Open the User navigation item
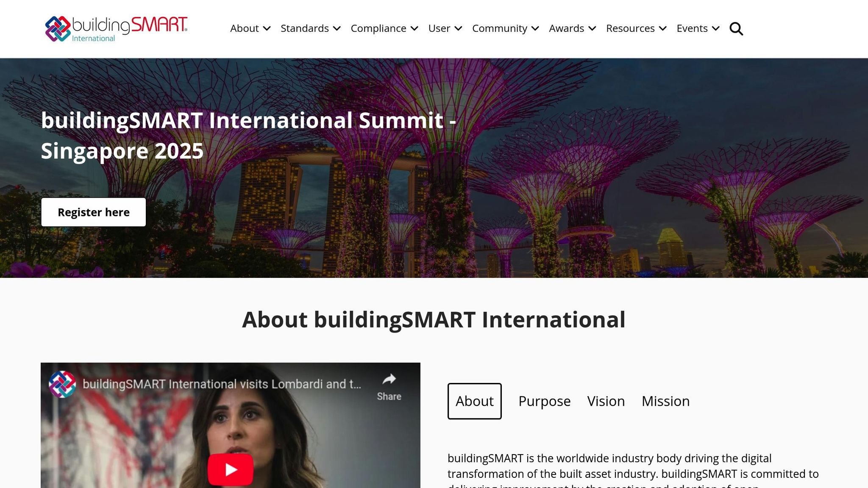Image resolution: width=868 pixels, height=488 pixels. point(439,28)
